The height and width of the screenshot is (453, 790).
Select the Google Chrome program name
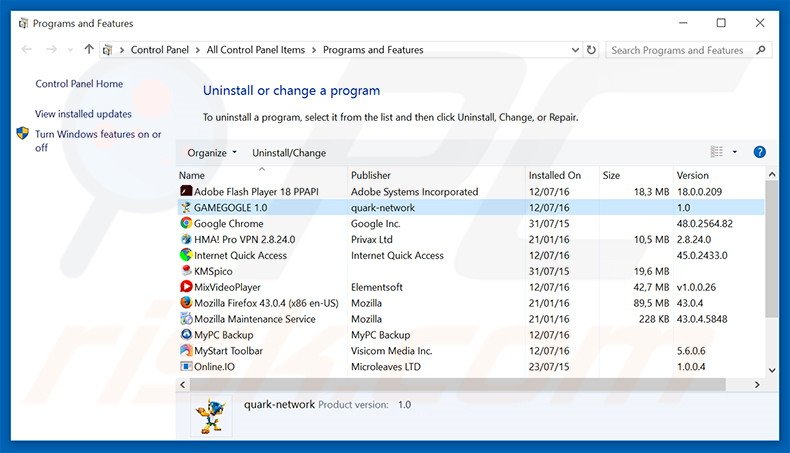pos(228,223)
